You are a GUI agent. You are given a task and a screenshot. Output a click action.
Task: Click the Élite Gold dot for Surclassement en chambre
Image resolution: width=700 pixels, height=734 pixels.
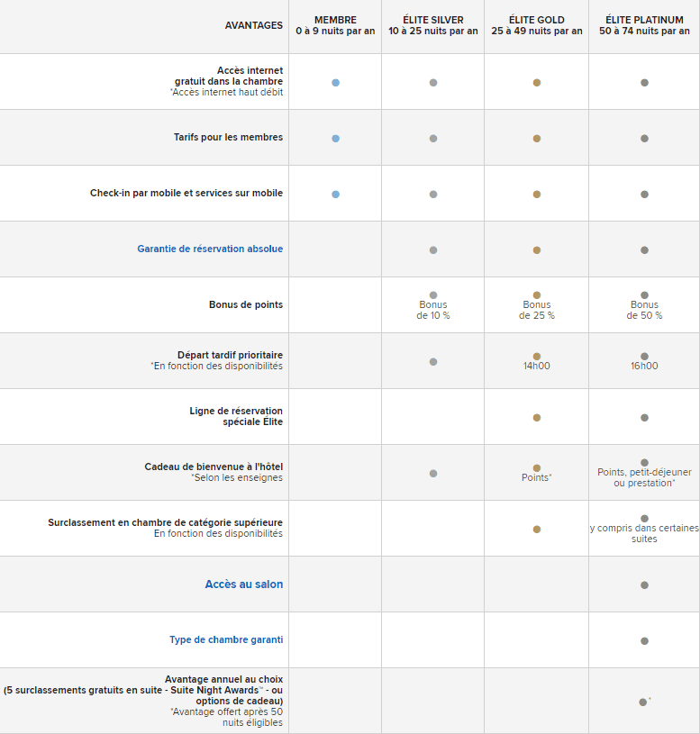pyautogui.click(x=537, y=530)
